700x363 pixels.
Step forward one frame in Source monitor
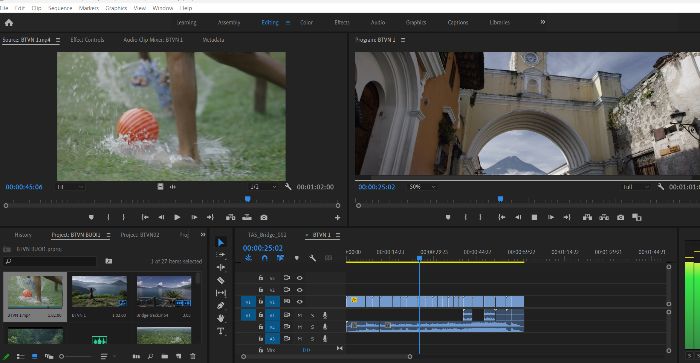tap(194, 217)
